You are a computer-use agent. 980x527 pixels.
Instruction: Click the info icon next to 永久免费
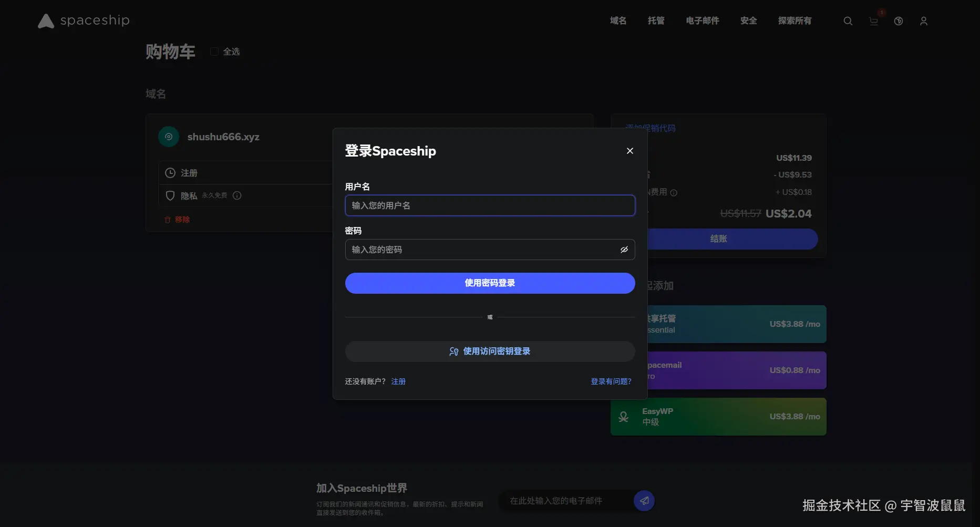point(237,195)
